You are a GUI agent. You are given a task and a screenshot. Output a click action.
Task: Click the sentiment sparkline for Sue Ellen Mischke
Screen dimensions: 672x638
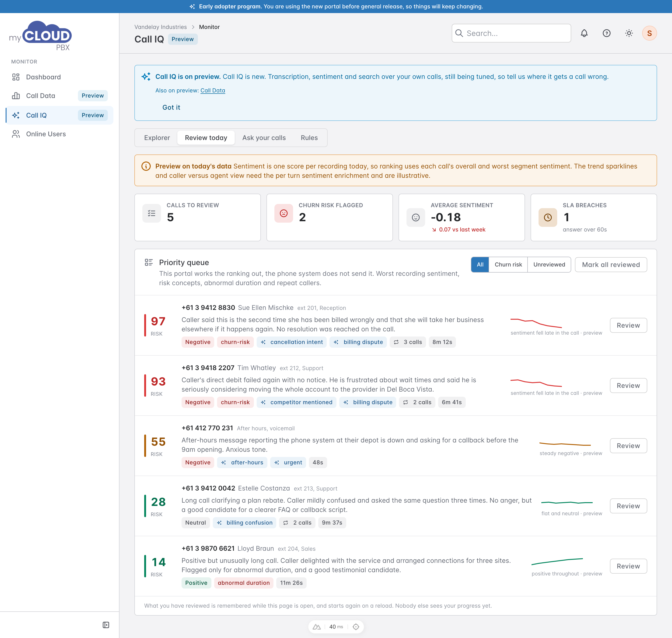pyautogui.click(x=536, y=323)
